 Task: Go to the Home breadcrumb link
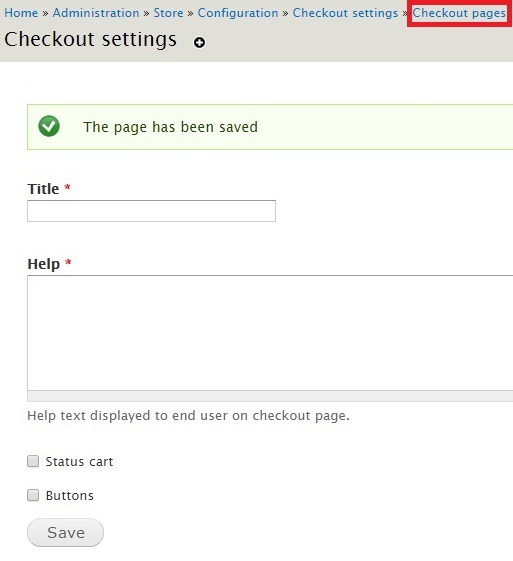(21, 13)
